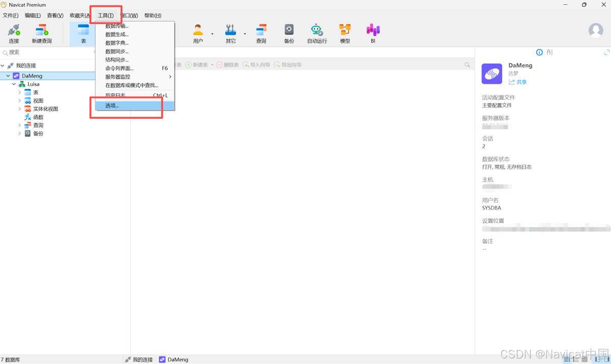This screenshot has width=611, height=364.
Task: Expand the 查询 tree node chevron
Action: point(20,125)
